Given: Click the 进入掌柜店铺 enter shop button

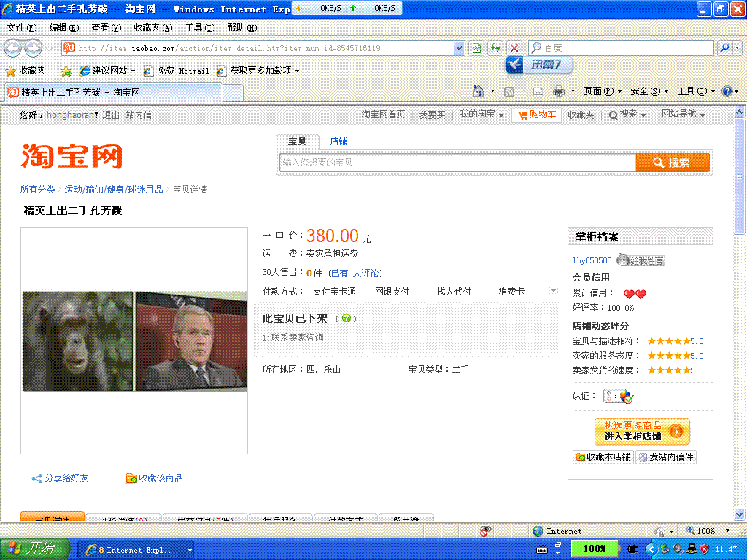Looking at the screenshot, I should point(642,432).
